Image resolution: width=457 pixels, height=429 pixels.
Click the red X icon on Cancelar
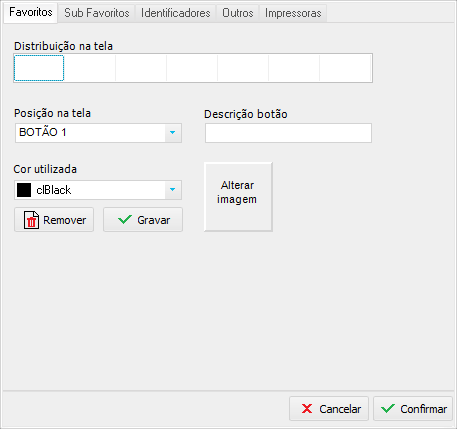pos(307,409)
